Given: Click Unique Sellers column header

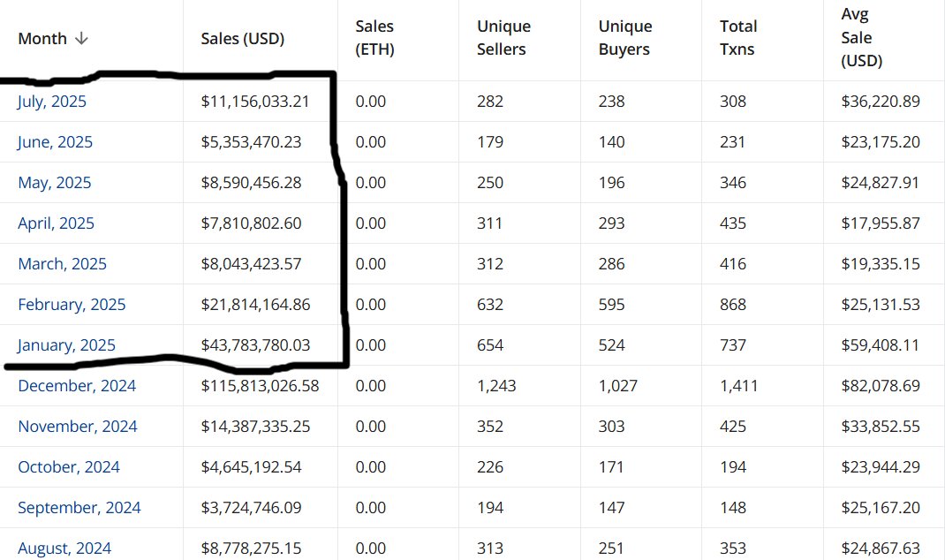Looking at the screenshot, I should [504, 38].
